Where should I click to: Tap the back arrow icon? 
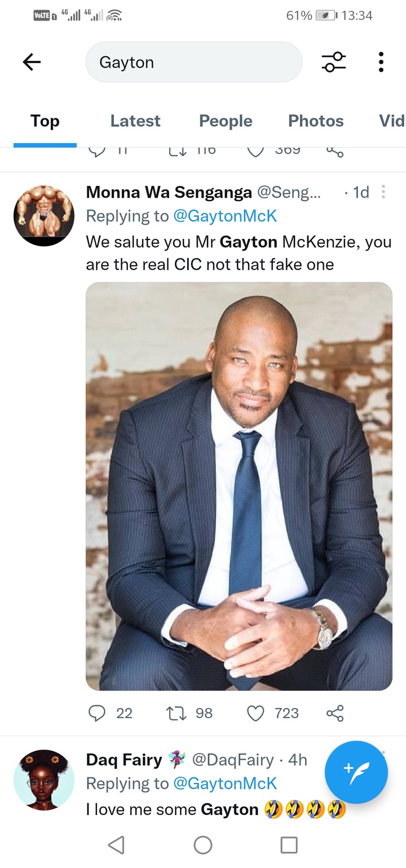click(32, 62)
